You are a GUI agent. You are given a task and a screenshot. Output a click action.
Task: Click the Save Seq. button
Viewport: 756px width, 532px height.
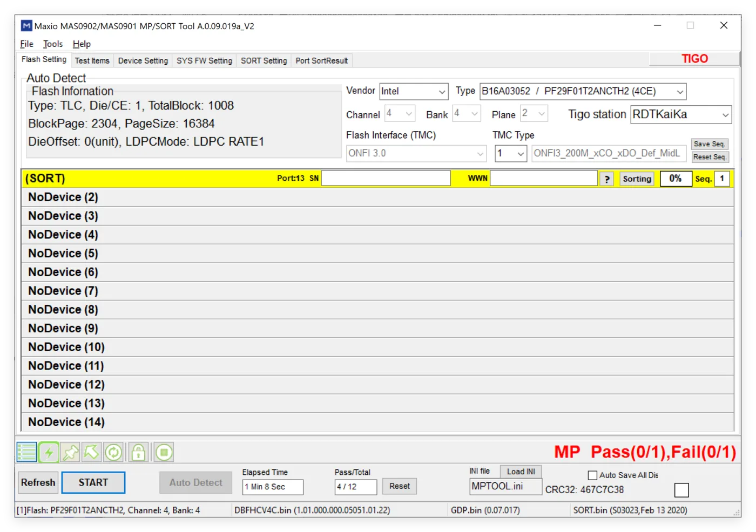[710, 144]
